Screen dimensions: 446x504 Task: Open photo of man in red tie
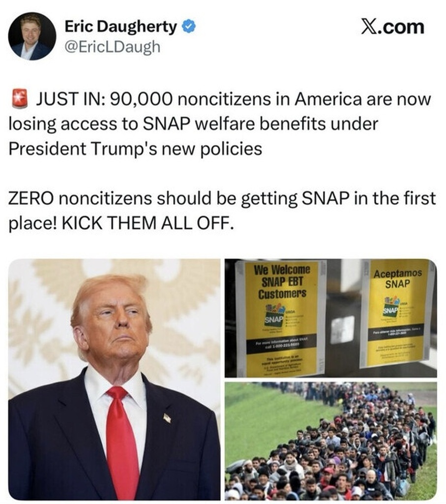[x=114, y=379]
